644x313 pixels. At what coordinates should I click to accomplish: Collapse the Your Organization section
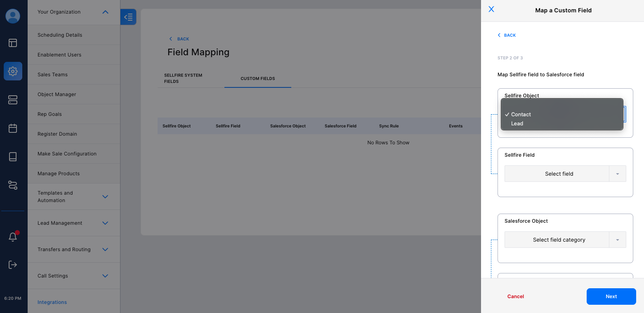click(x=105, y=12)
